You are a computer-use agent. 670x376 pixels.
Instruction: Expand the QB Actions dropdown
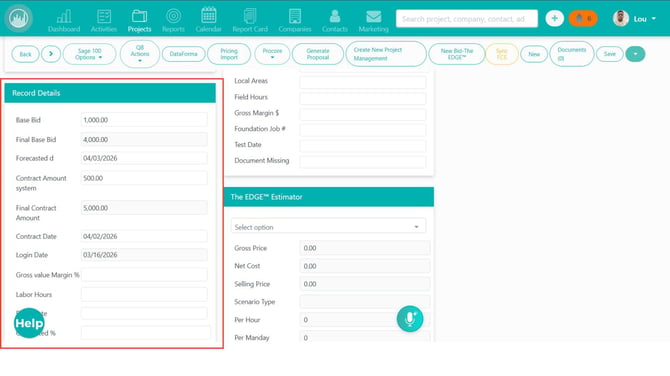pyautogui.click(x=140, y=54)
